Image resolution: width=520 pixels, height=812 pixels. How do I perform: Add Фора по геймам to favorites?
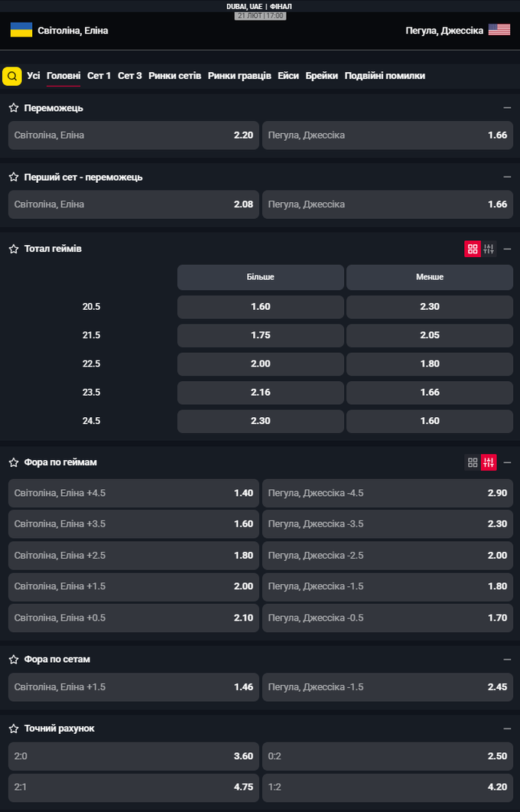tap(14, 462)
